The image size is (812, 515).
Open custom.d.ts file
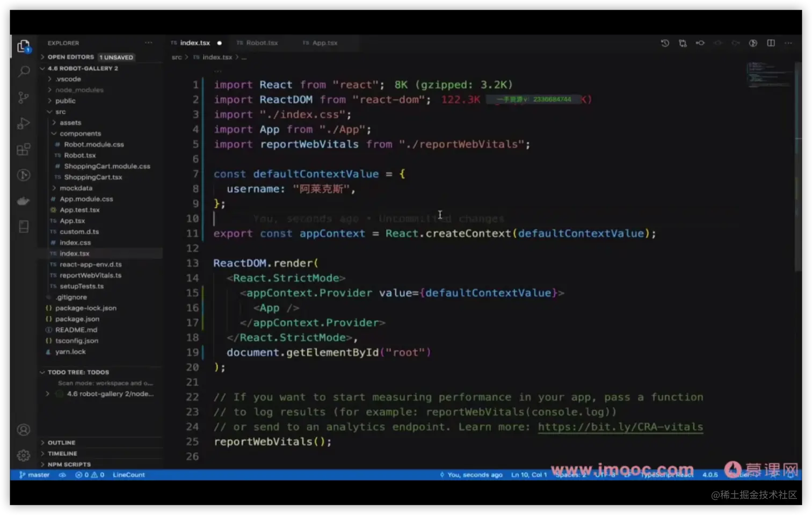79,231
